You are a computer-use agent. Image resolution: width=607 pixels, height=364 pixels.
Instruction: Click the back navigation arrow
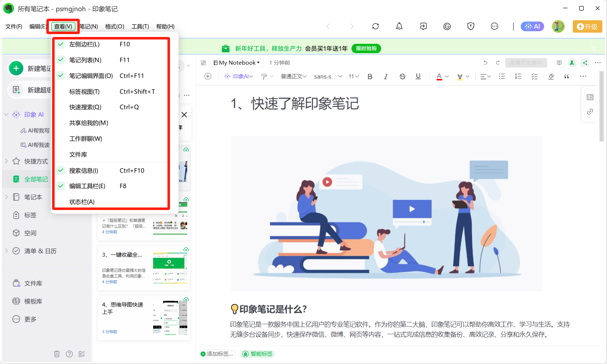pos(328,26)
